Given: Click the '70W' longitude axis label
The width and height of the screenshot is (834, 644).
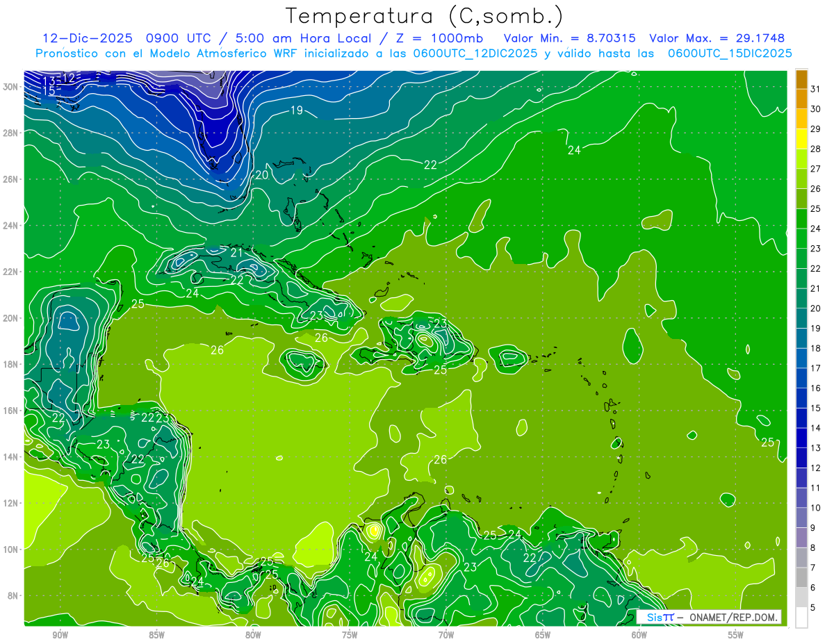Looking at the screenshot, I should tap(446, 634).
